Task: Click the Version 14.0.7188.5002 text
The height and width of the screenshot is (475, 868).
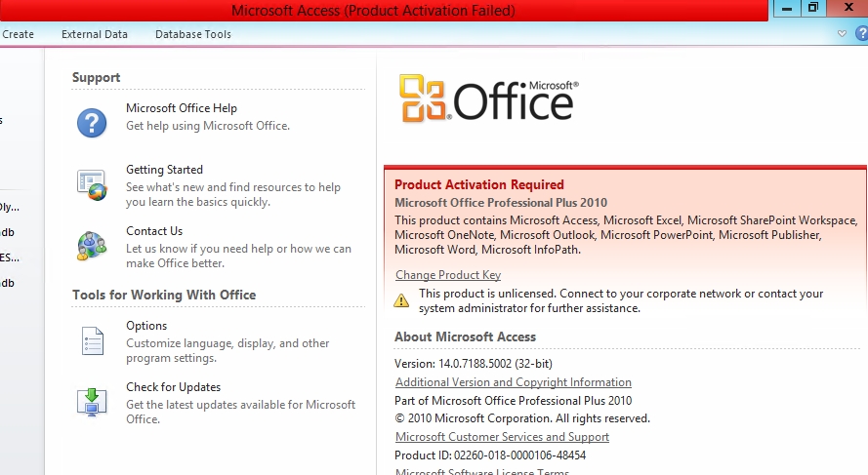Action: [474, 364]
